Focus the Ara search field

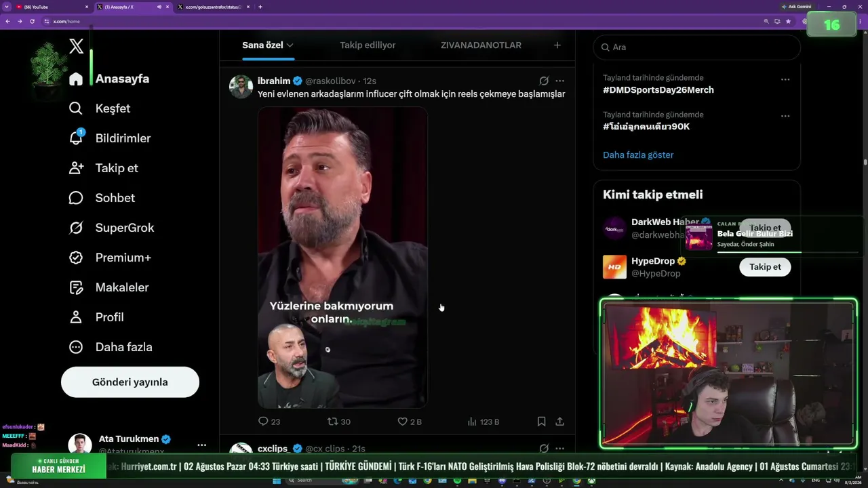tap(697, 47)
